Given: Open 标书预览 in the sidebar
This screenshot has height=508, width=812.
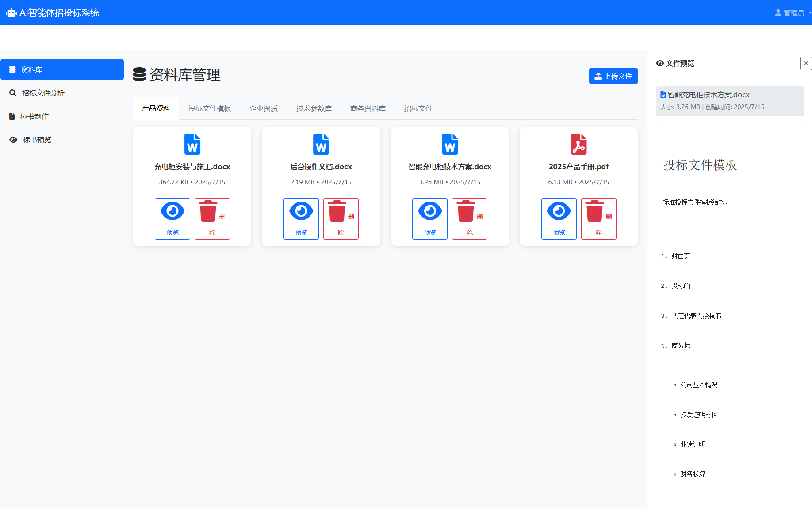Looking at the screenshot, I should coord(37,140).
